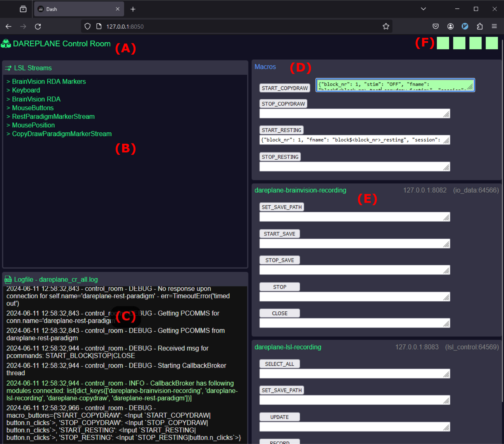
Task: Expand the BrainVision RDA Markers stream
Action: click(x=49, y=81)
